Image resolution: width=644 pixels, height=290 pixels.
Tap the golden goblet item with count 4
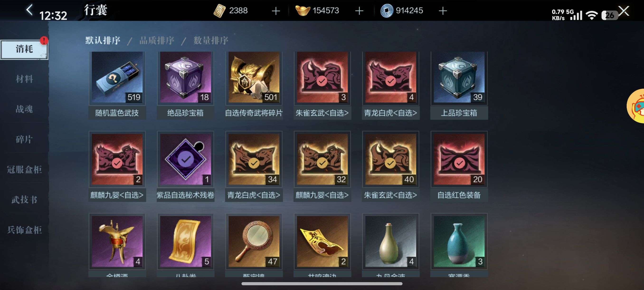click(117, 242)
